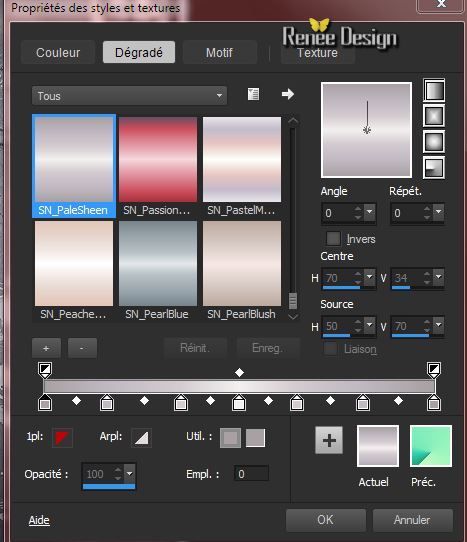The width and height of the screenshot is (467, 542).
Task: Open the gradient view options list icon
Action: 253,94
